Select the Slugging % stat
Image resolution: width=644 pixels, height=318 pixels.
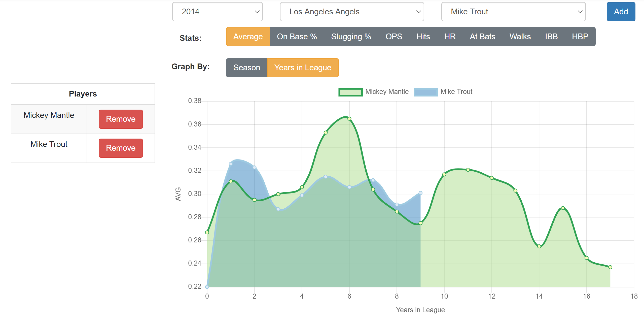[x=351, y=37]
